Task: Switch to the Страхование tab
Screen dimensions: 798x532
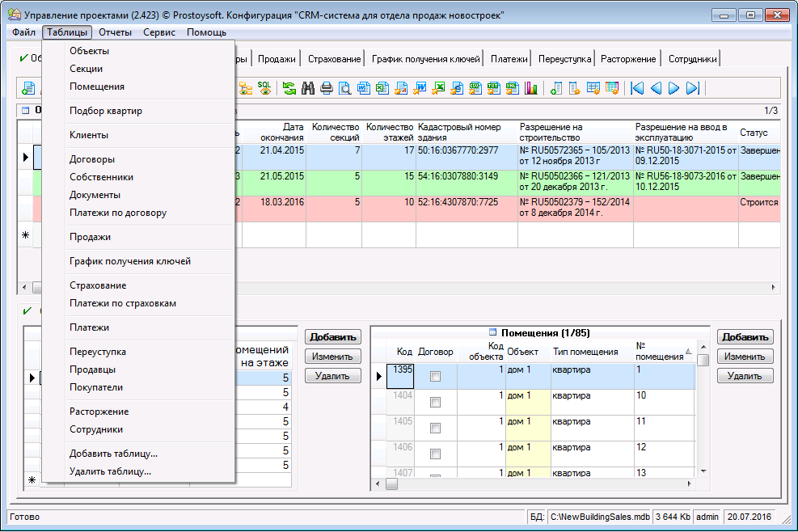Action: click(333, 58)
